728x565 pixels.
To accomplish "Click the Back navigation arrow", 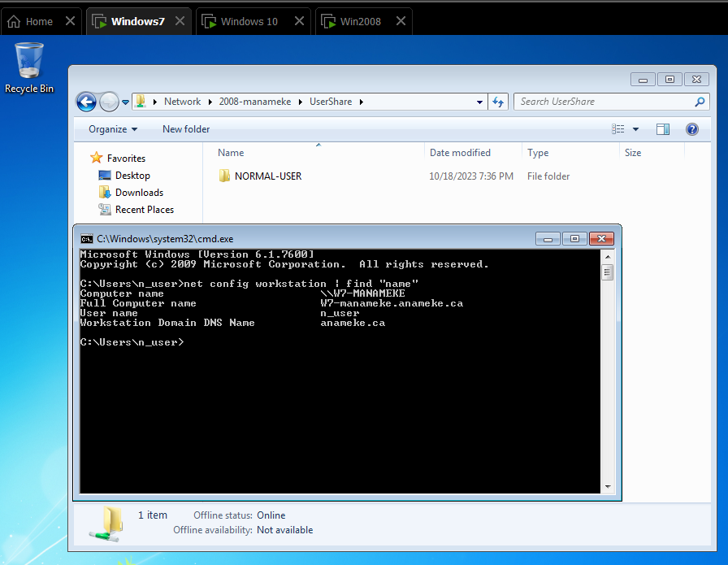I will tap(86, 102).
